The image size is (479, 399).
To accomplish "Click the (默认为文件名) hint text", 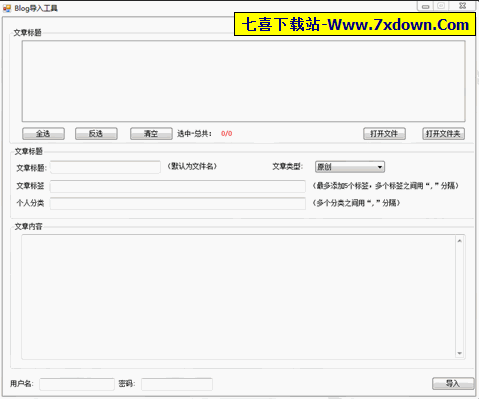I will point(192,166).
